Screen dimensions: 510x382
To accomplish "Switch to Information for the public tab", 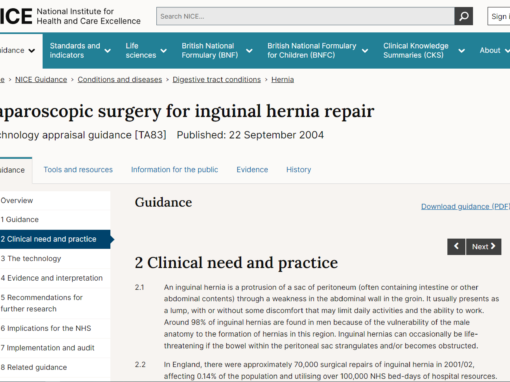I will [174, 170].
